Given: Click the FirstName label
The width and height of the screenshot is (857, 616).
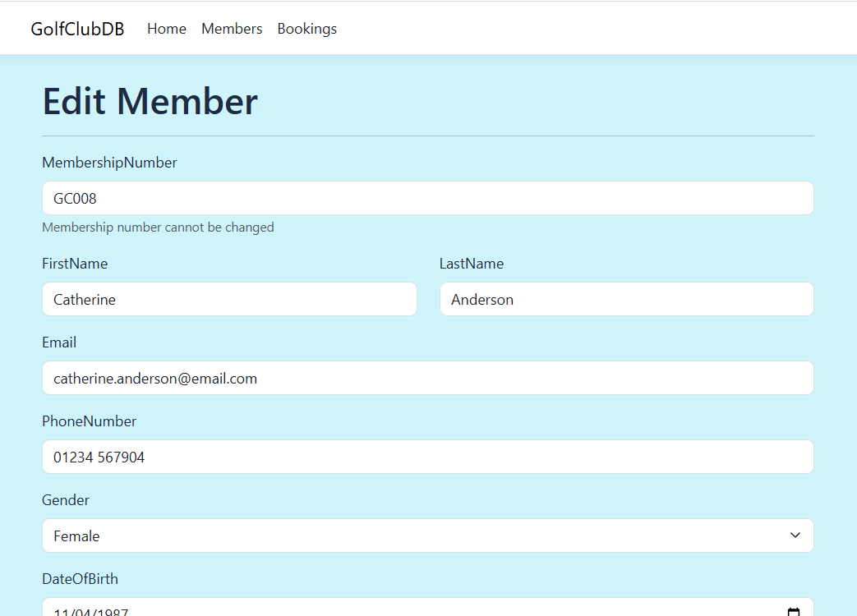Looking at the screenshot, I should tap(75, 264).
